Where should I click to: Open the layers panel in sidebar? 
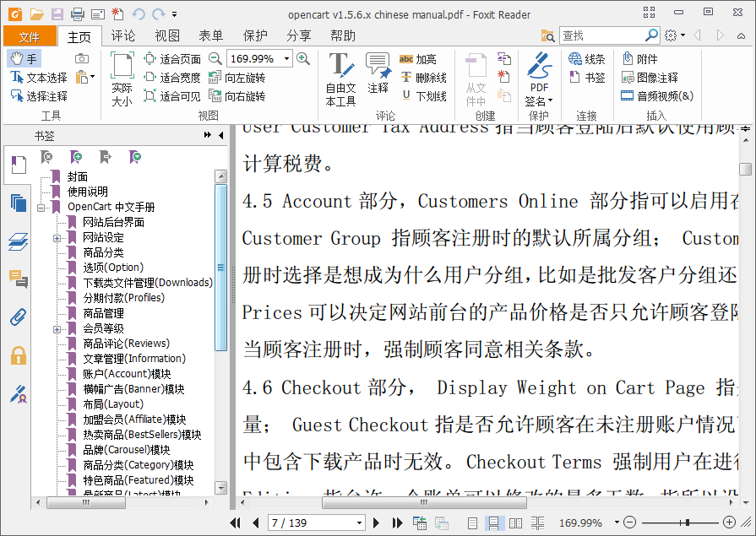tap(19, 241)
